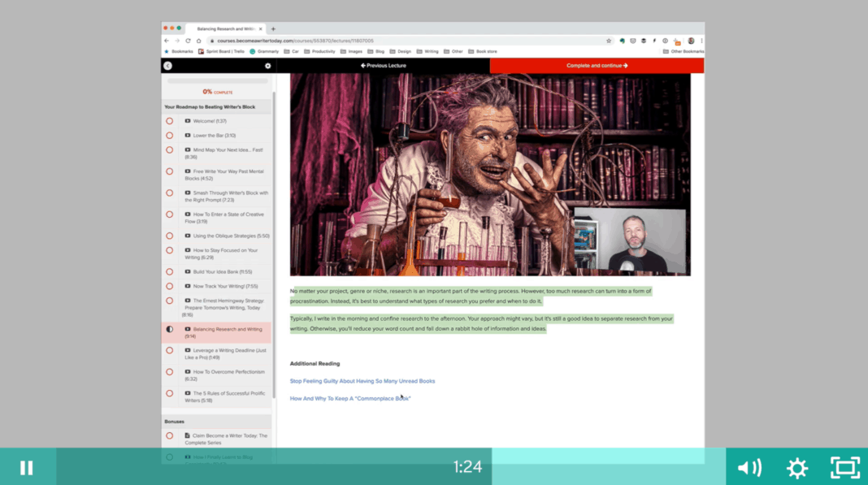Mark Lower the Bar lecture complete
This screenshot has height=485, width=868.
[169, 136]
